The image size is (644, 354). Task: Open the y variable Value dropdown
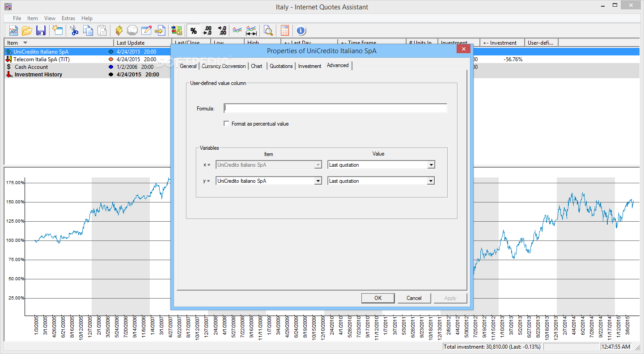coord(431,181)
